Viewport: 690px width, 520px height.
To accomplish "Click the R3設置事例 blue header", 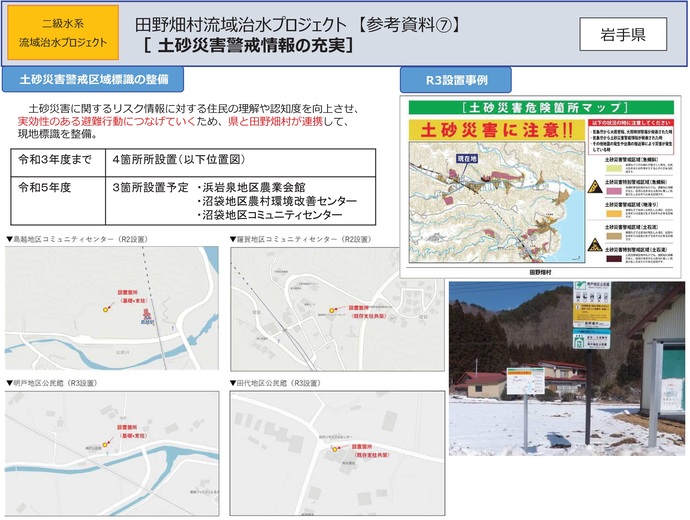I will pos(456,80).
